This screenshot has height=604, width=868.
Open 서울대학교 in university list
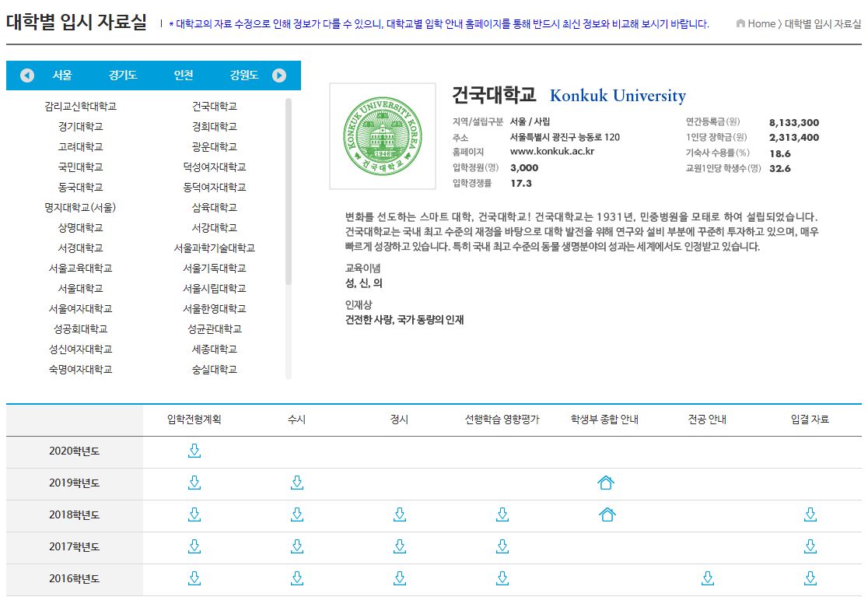tap(81, 289)
